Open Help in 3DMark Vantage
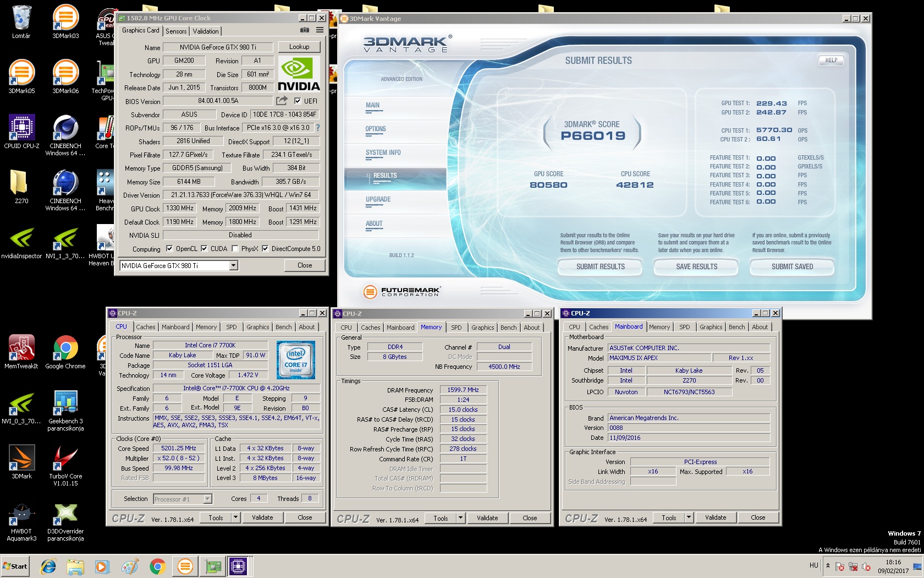This screenshot has width=924, height=578. (x=831, y=61)
